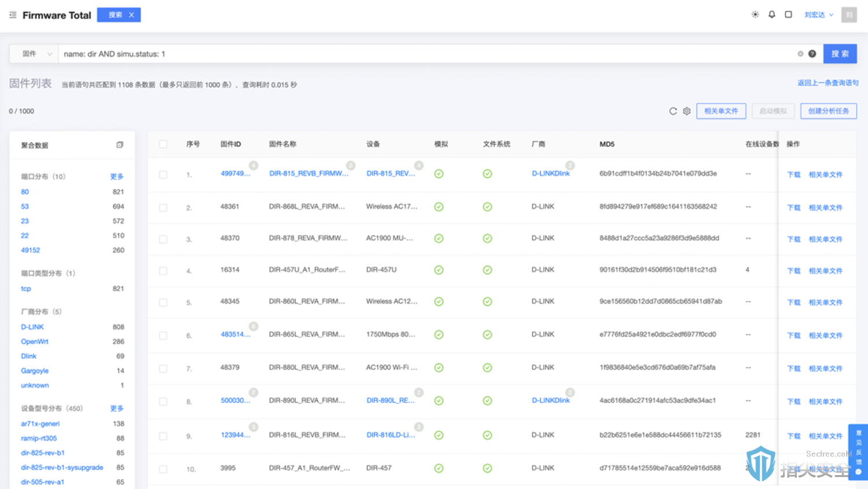Expand more device model distribution entries
Image resolution: width=868 pixels, height=489 pixels.
117,409
